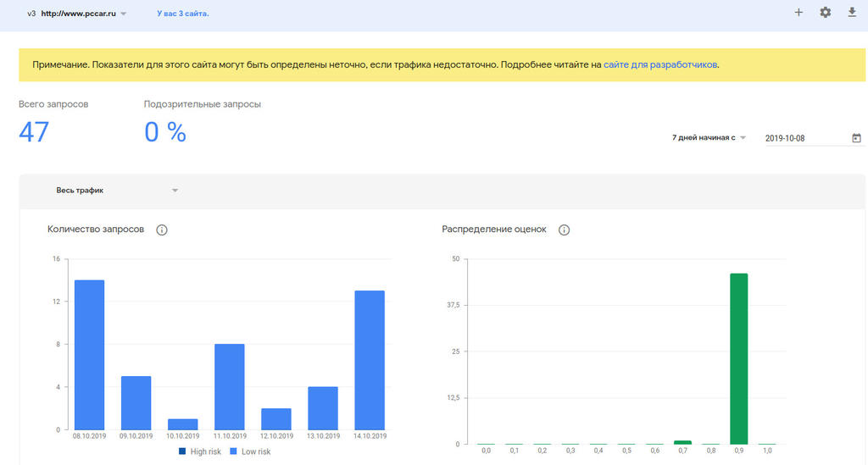The width and height of the screenshot is (868, 465).
Task: Open the calendar icon beside the date
Action: click(856, 138)
